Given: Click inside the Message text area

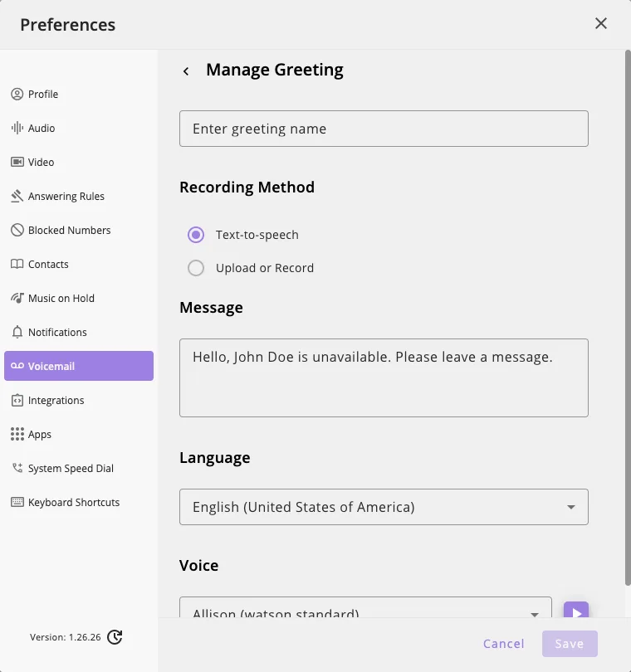Looking at the screenshot, I should (x=384, y=378).
